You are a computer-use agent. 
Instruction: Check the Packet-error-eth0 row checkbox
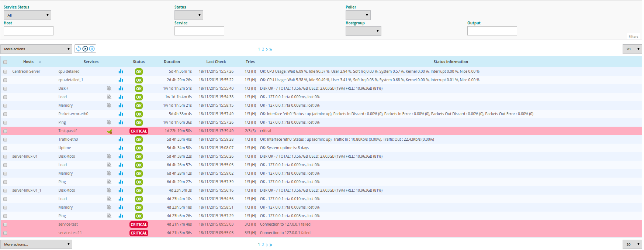[5, 114]
